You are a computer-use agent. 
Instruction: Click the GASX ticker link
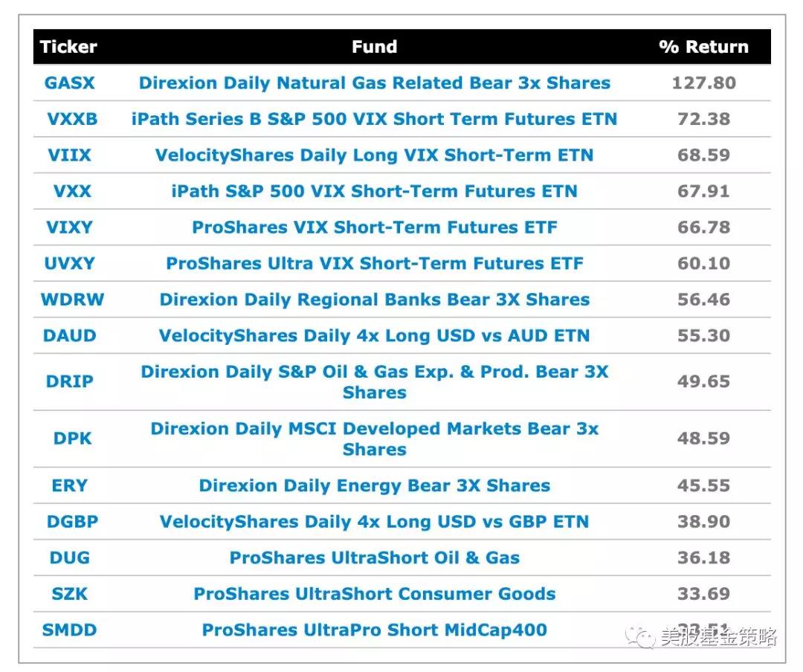[69, 83]
